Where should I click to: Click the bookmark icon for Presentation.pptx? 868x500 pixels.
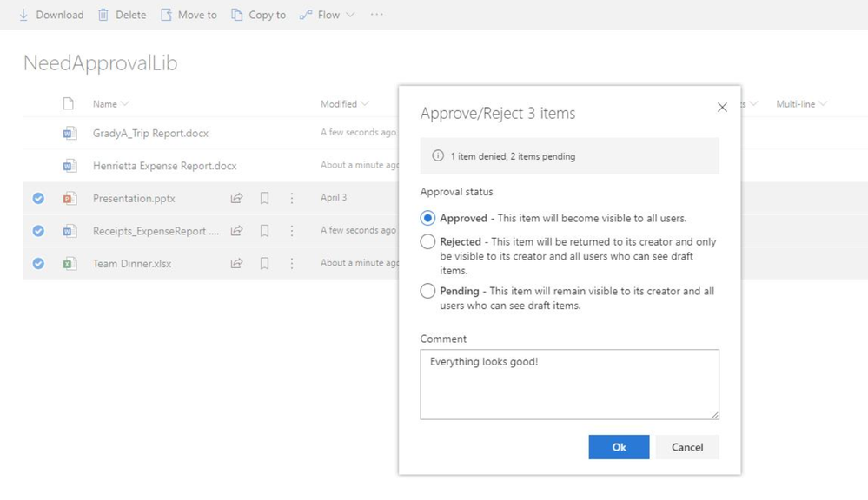[265, 198]
